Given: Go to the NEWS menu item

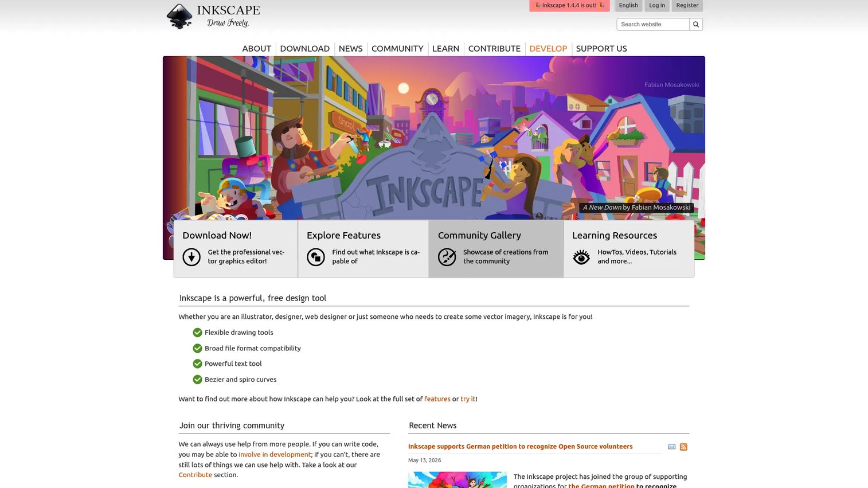Looking at the screenshot, I should 351,49.
